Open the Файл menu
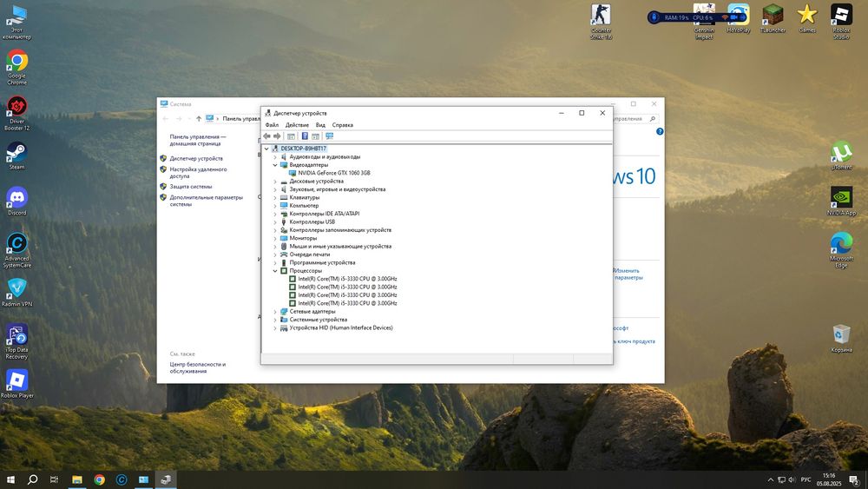The height and width of the screenshot is (489, 868). tap(272, 125)
